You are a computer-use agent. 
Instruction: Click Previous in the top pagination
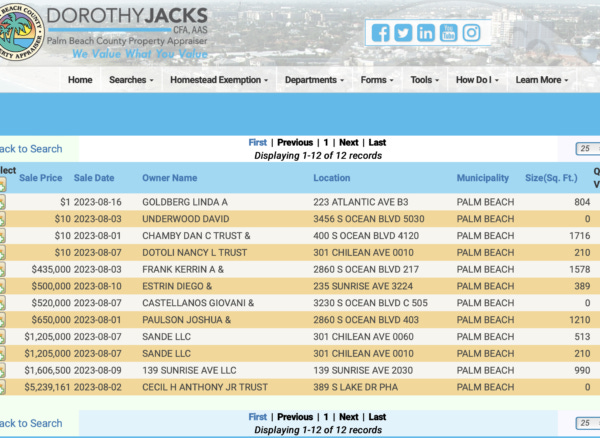click(295, 142)
